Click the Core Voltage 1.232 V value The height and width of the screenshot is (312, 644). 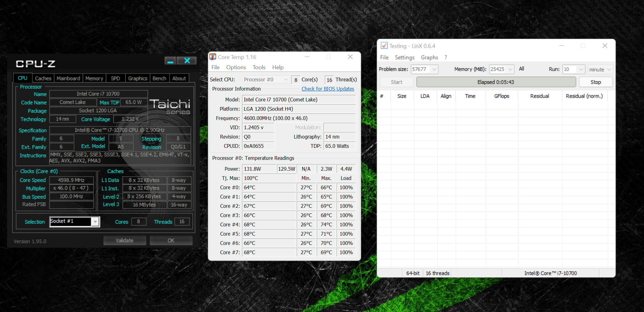tap(130, 119)
